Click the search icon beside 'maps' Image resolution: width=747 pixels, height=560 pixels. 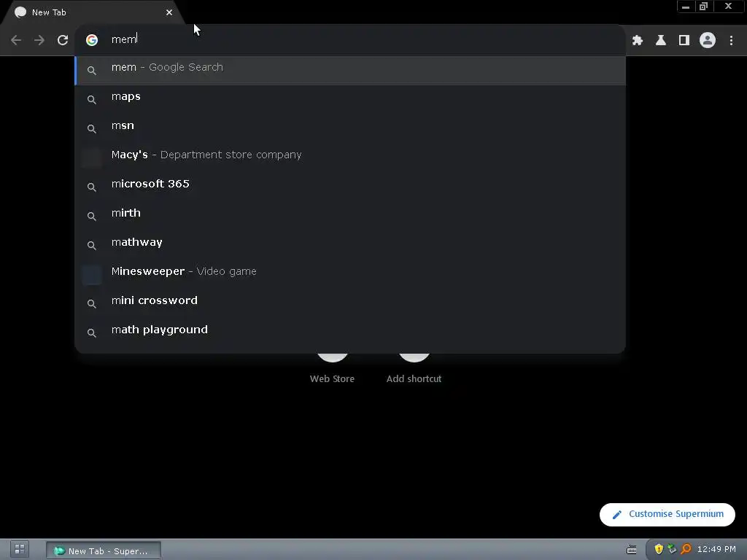click(x=92, y=99)
